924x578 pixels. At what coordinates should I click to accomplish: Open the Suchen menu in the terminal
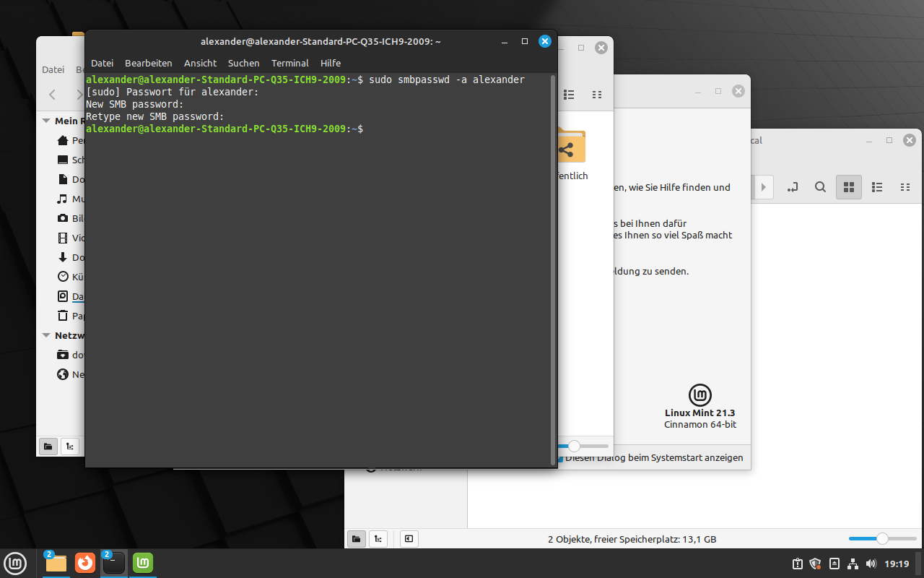click(243, 63)
